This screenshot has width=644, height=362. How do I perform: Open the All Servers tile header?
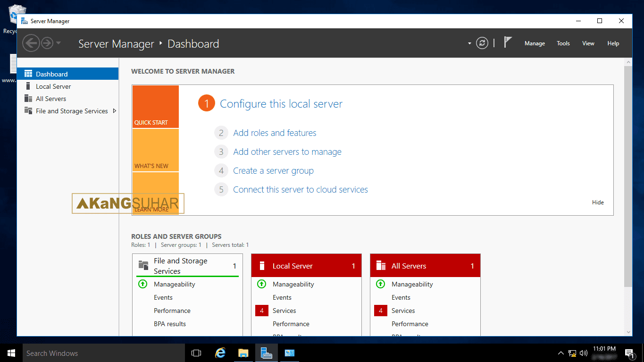coord(425,266)
